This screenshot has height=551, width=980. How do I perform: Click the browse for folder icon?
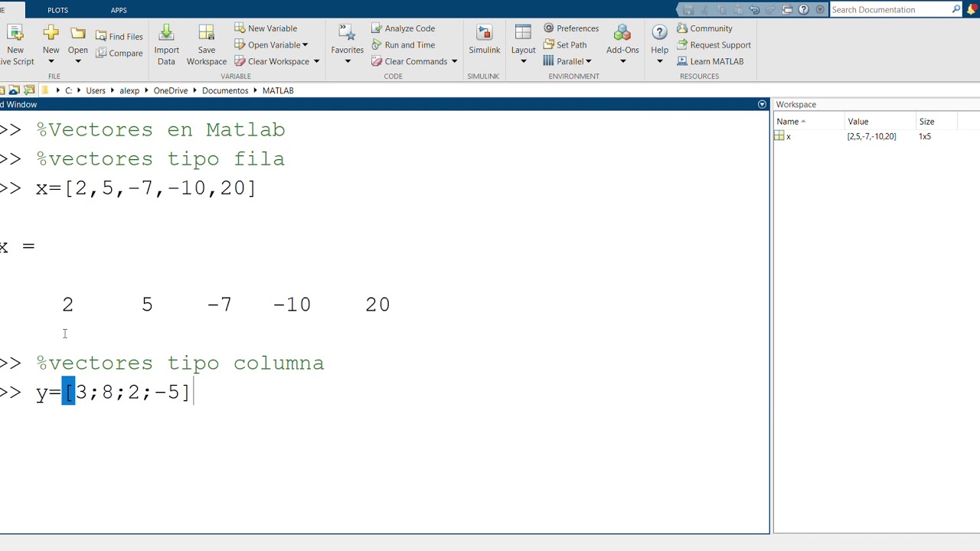pyautogui.click(x=29, y=90)
